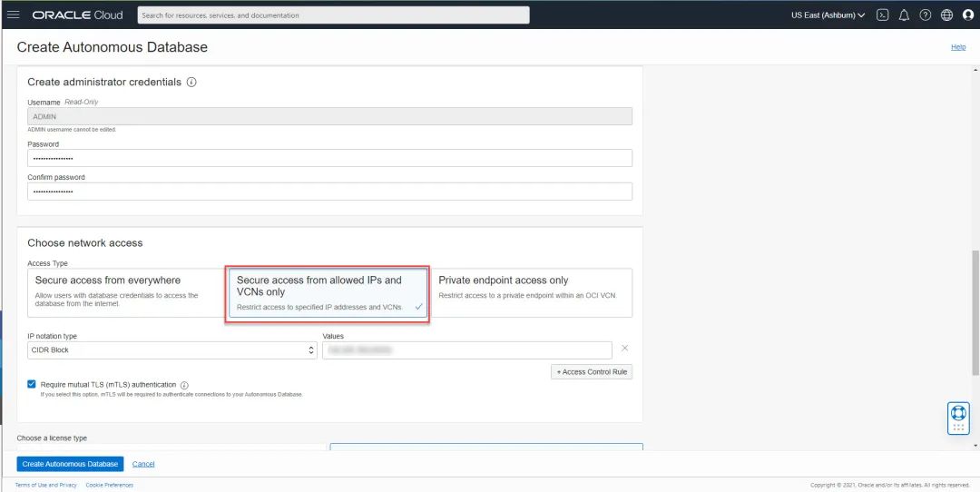
Task: Open the language globe icon
Action: coord(946,15)
